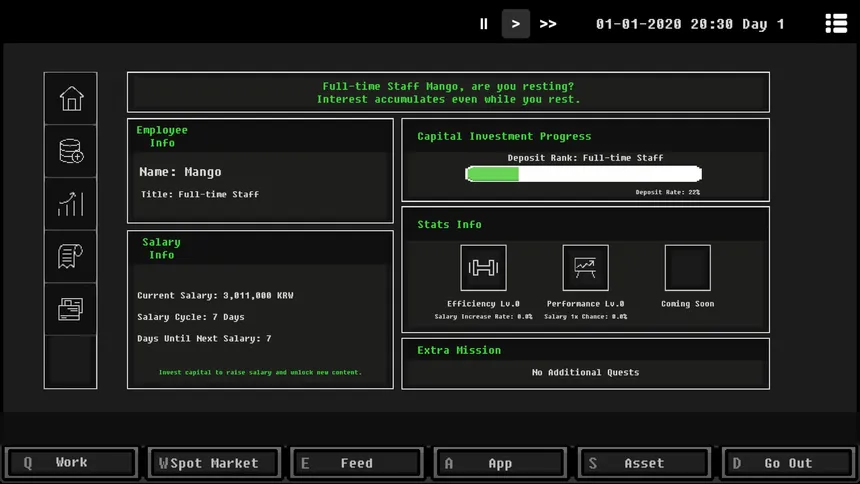Click the No Additional Quests area
This screenshot has width=860, height=484.
[585, 372]
